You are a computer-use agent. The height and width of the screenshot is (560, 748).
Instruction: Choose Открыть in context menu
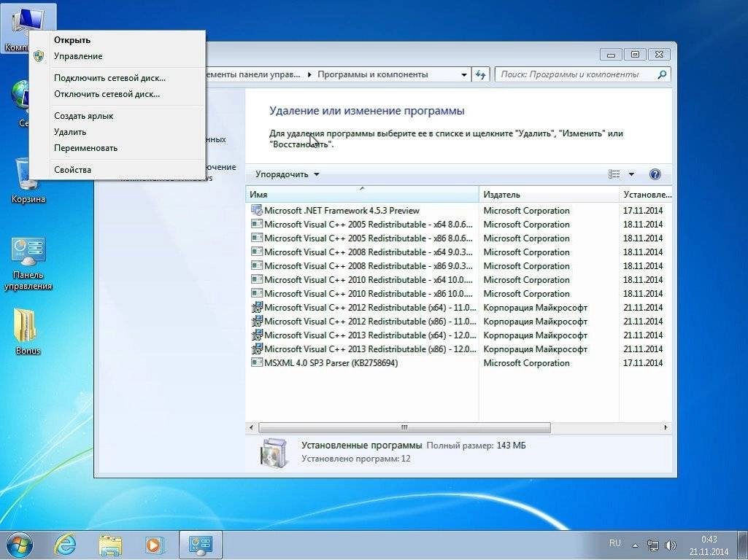117,40
